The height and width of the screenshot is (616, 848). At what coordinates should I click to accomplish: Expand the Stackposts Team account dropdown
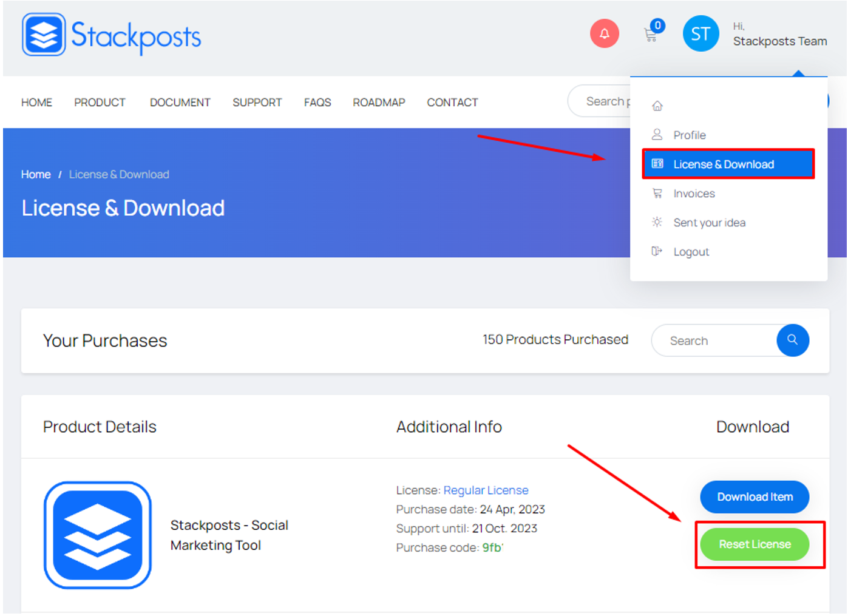click(779, 41)
